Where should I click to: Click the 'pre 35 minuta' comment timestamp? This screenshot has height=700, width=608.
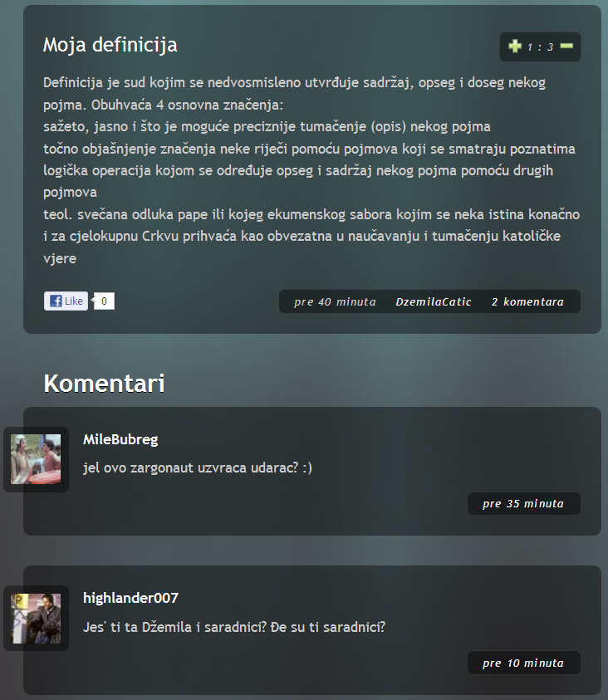tap(523, 504)
